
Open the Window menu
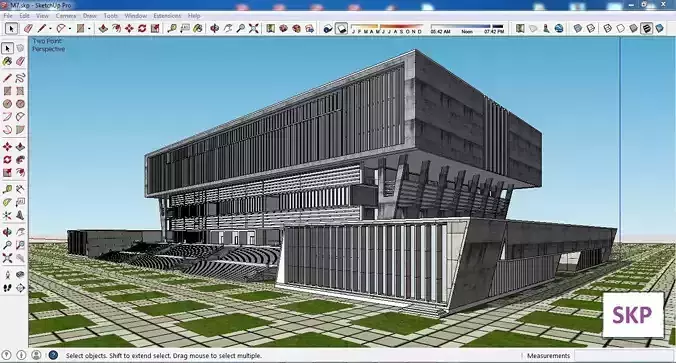pyautogui.click(x=135, y=16)
